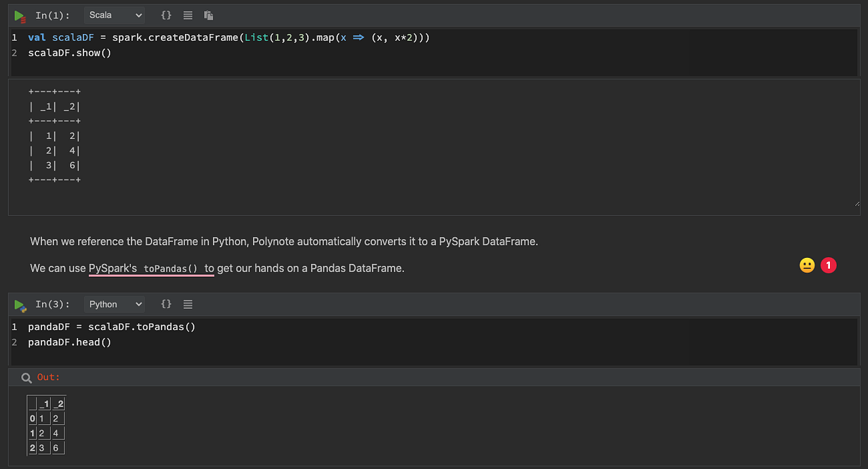Click the curly braces icon on the Scala cell
Viewport: 868px width, 469px height.
pos(166,14)
